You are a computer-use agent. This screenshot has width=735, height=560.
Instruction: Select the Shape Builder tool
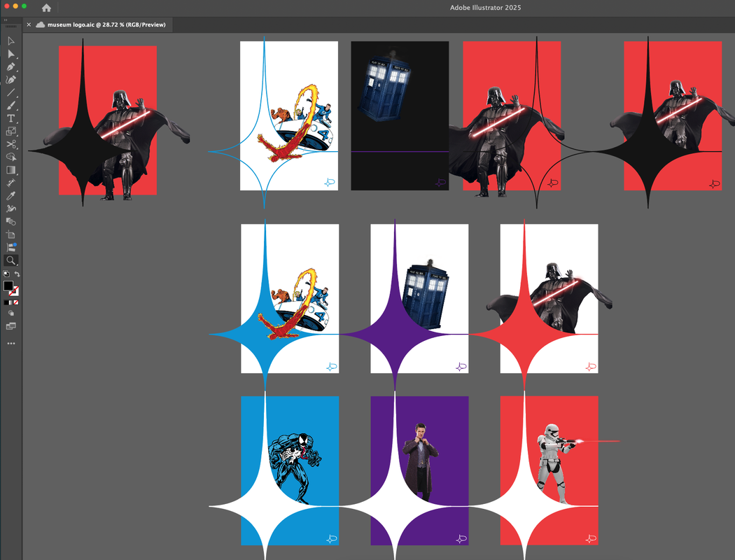click(x=10, y=157)
